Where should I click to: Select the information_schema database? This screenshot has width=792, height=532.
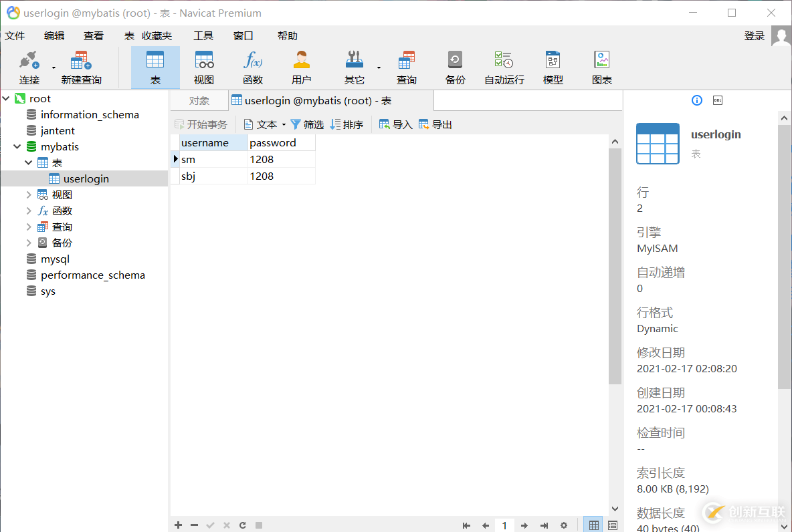tap(90, 114)
